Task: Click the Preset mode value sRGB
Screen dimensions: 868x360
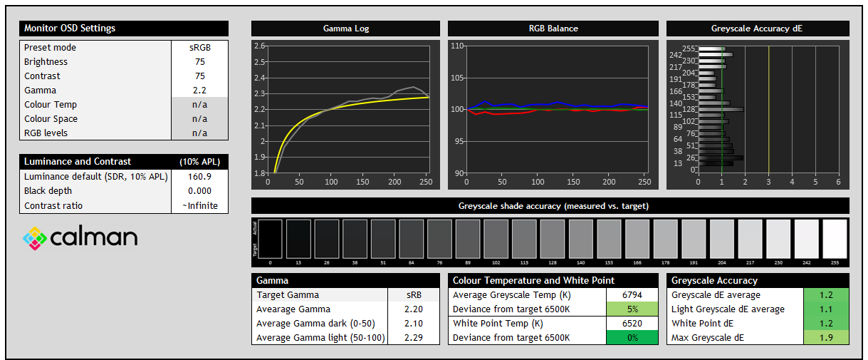Action: (200, 48)
